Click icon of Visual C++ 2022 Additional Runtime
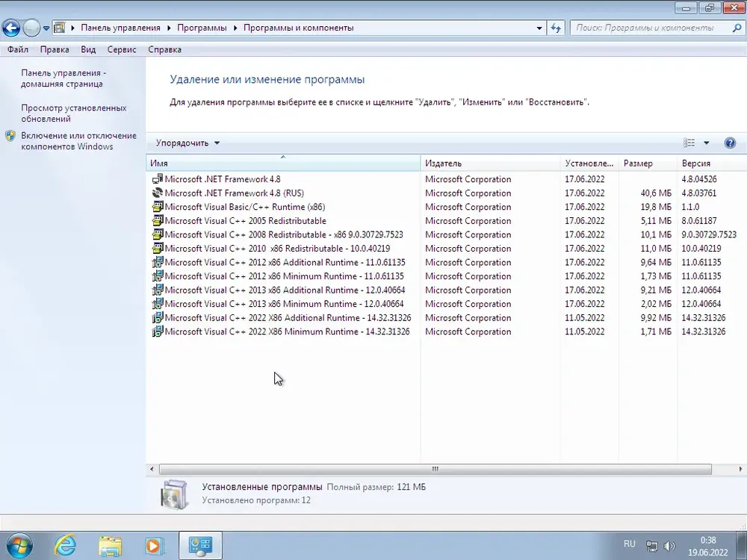This screenshot has height=560, width=747. pos(157,317)
